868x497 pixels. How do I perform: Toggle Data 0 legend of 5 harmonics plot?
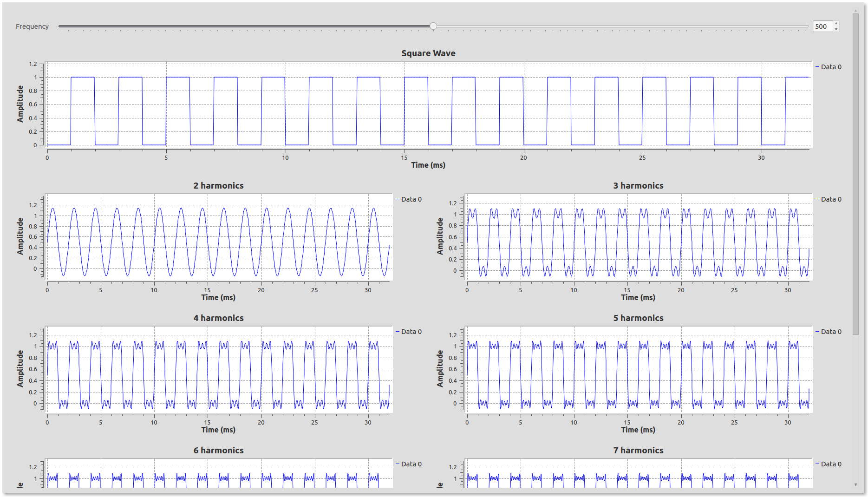click(x=829, y=332)
